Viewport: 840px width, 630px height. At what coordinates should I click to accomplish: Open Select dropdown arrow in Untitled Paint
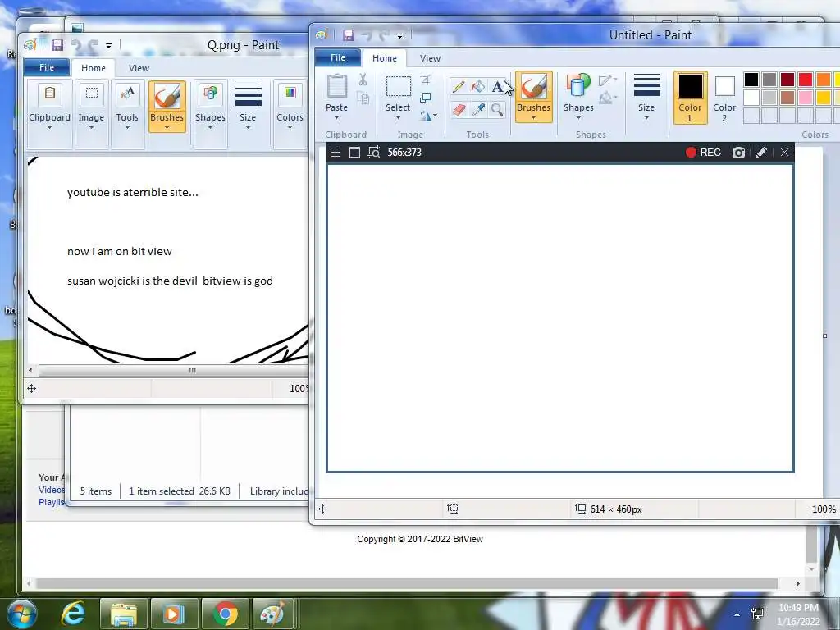click(x=398, y=118)
